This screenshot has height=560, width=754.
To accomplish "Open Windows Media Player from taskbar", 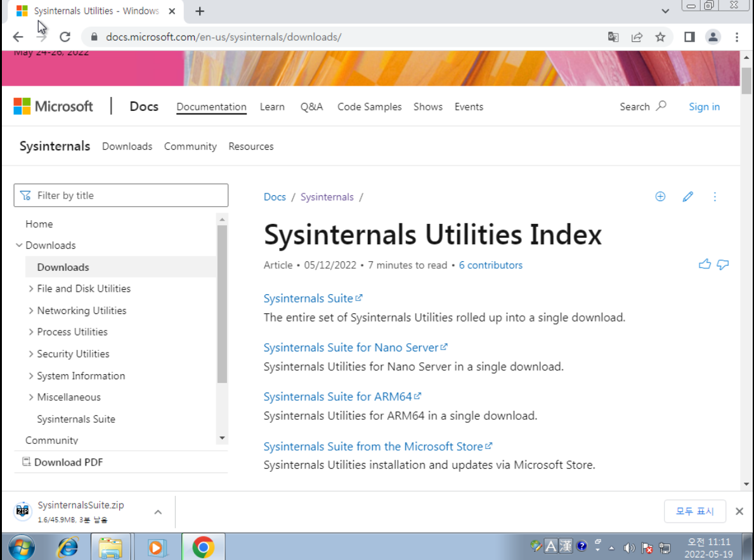I will [x=156, y=547].
